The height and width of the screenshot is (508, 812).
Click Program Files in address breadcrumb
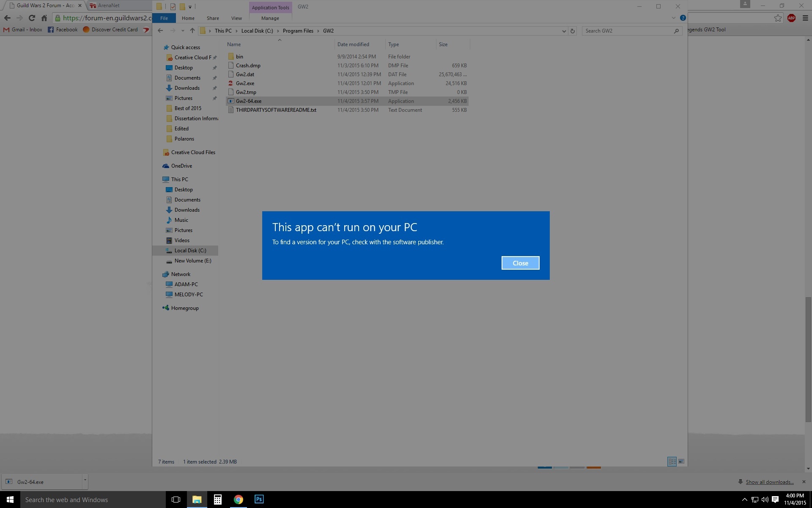click(298, 31)
